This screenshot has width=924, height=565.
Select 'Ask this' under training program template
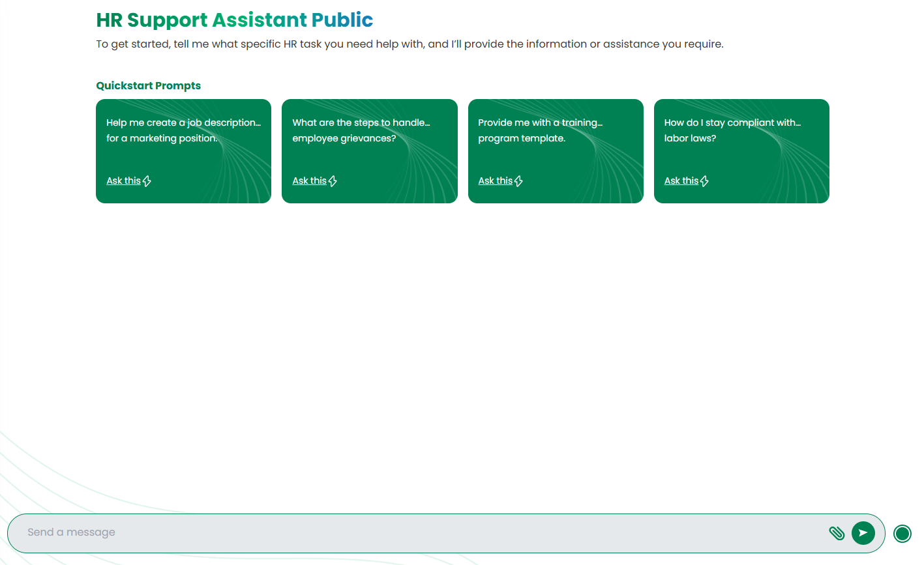pyautogui.click(x=495, y=181)
